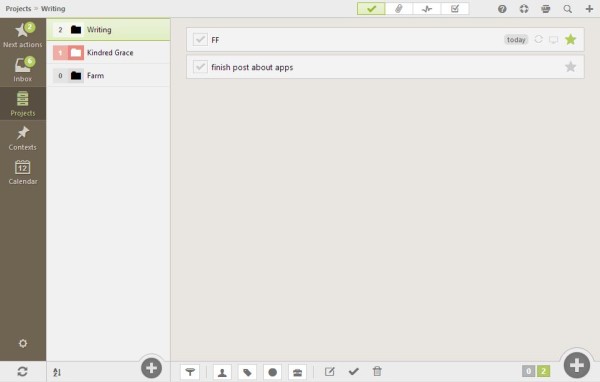The height and width of the screenshot is (382, 600).
Task: Select the Farm project
Action: click(108, 75)
